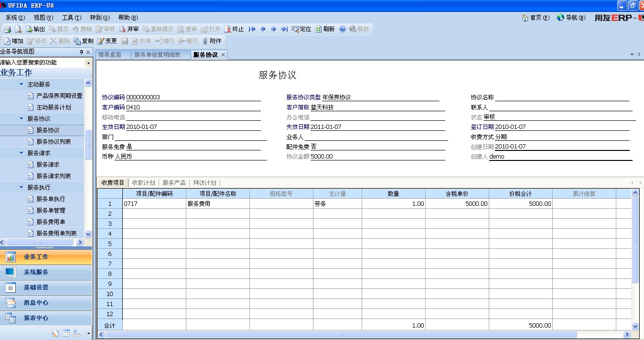Go to the previous record arrow
Viewport: 644px width, 340px height.
click(x=263, y=29)
